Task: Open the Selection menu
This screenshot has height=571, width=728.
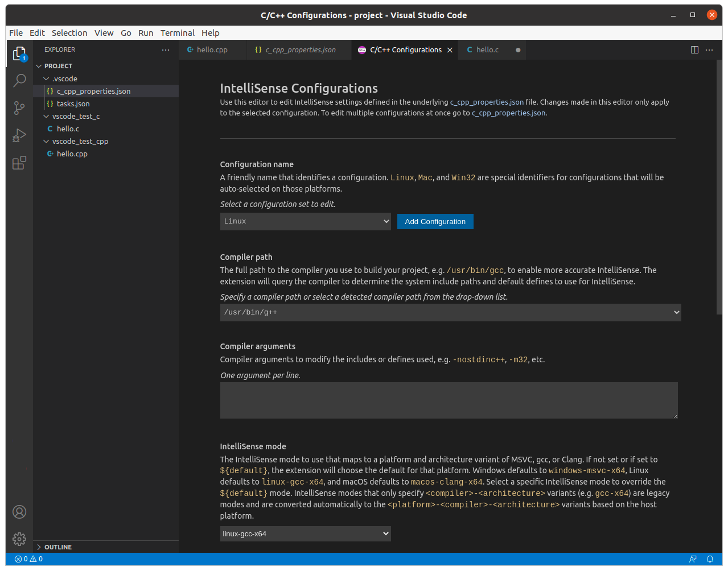Action: [69, 33]
